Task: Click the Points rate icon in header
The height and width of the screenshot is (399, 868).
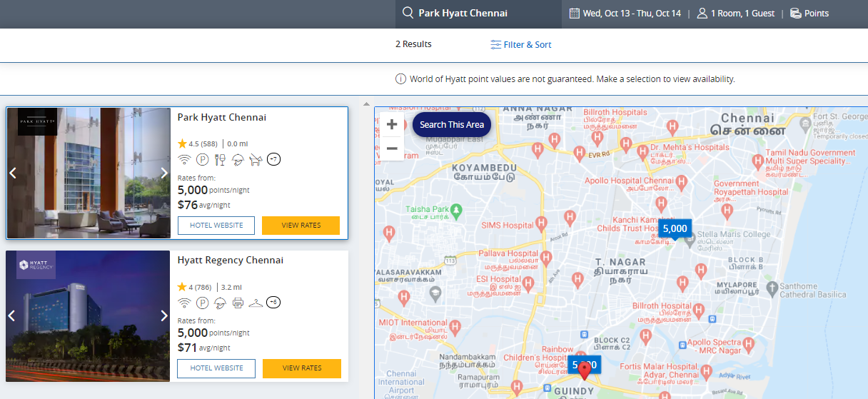Action: 796,13
